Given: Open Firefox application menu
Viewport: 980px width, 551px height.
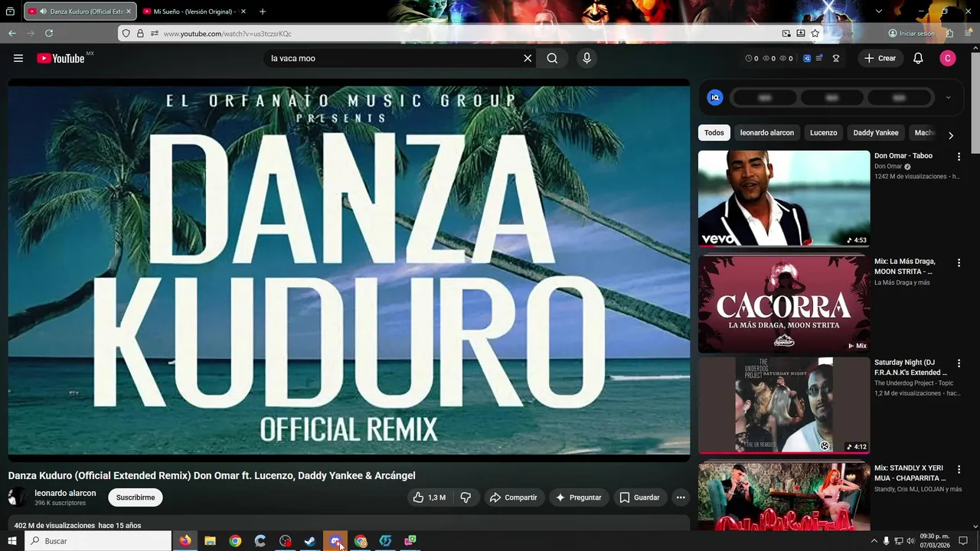Looking at the screenshot, I should point(967,34).
